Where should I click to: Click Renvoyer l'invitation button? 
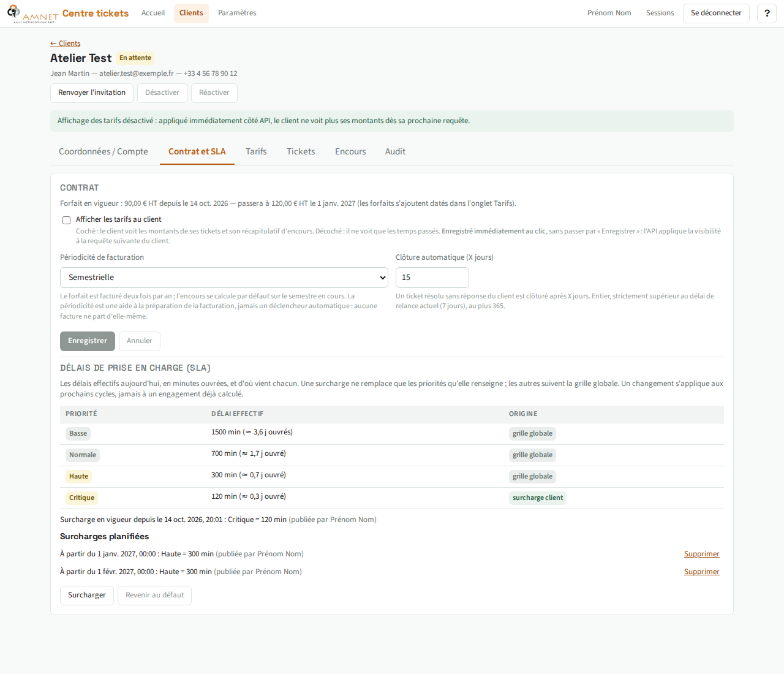[92, 93]
